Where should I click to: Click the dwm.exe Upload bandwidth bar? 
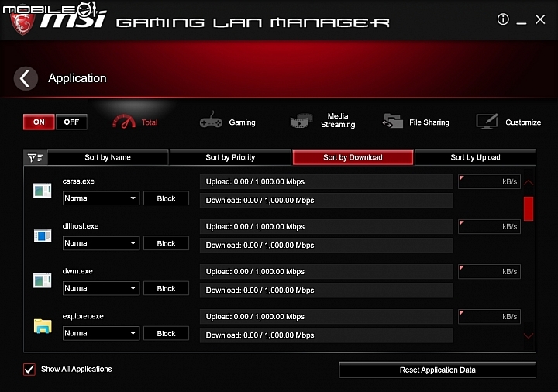coord(326,272)
